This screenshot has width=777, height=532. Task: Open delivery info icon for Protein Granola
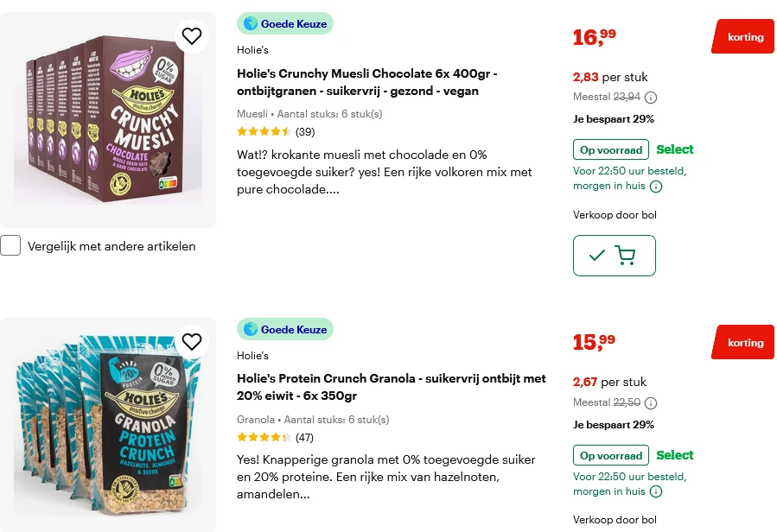pos(656,492)
